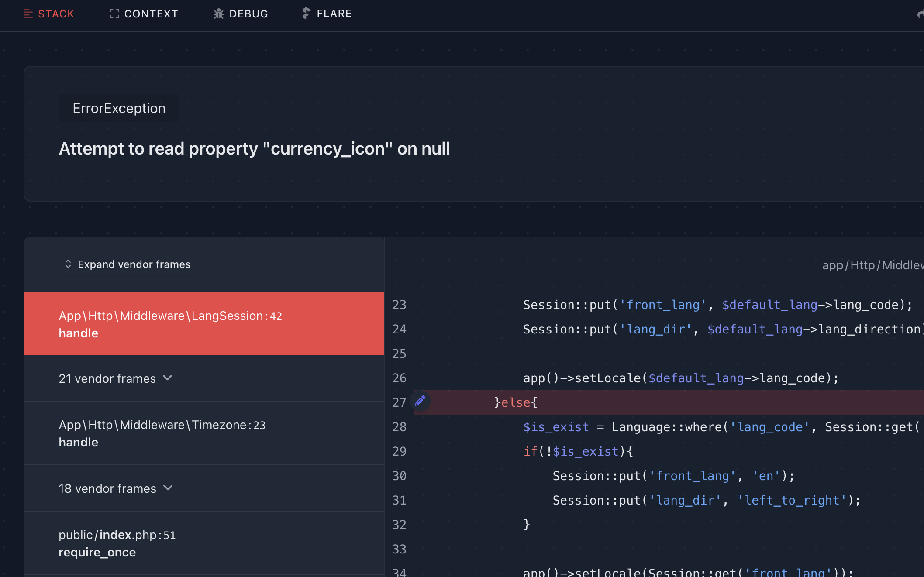Image resolution: width=924 pixels, height=577 pixels.
Task: Click the ErrorException label
Action: click(x=119, y=108)
